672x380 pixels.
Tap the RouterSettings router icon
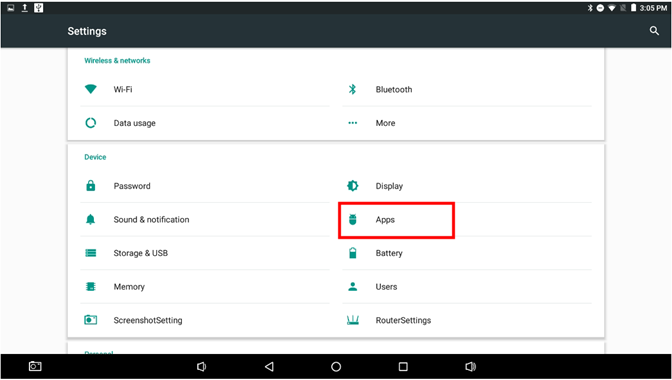pyautogui.click(x=352, y=320)
